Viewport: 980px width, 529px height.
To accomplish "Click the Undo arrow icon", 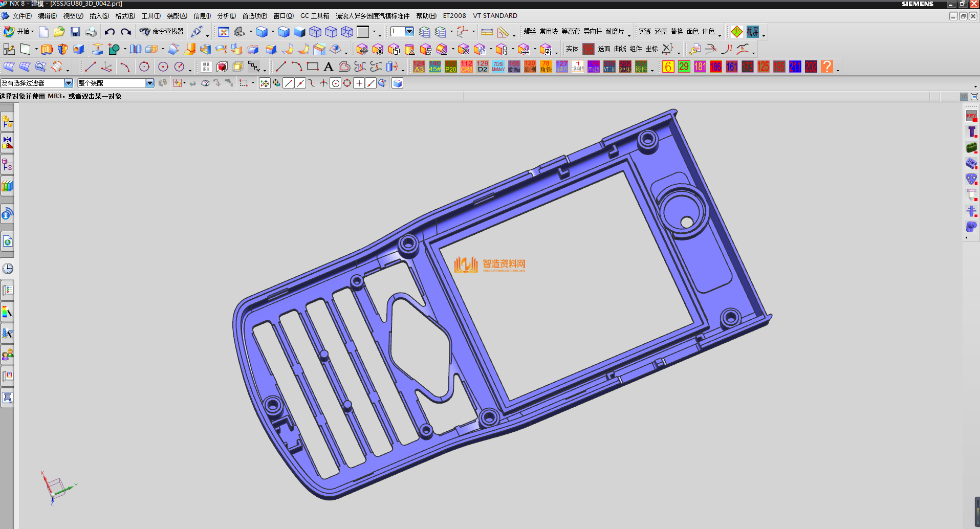I will point(110,32).
